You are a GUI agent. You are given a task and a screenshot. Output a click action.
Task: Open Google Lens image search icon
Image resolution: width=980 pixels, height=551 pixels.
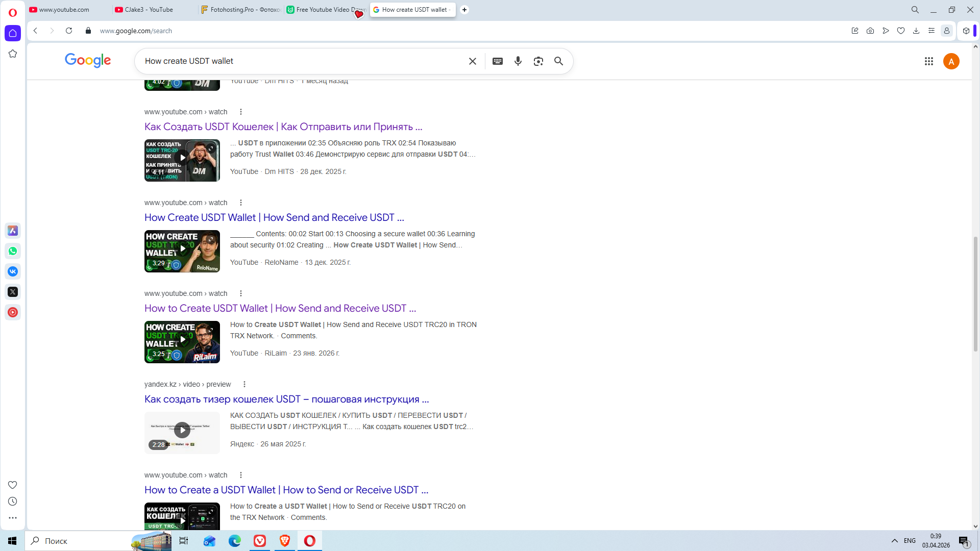point(538,61)
